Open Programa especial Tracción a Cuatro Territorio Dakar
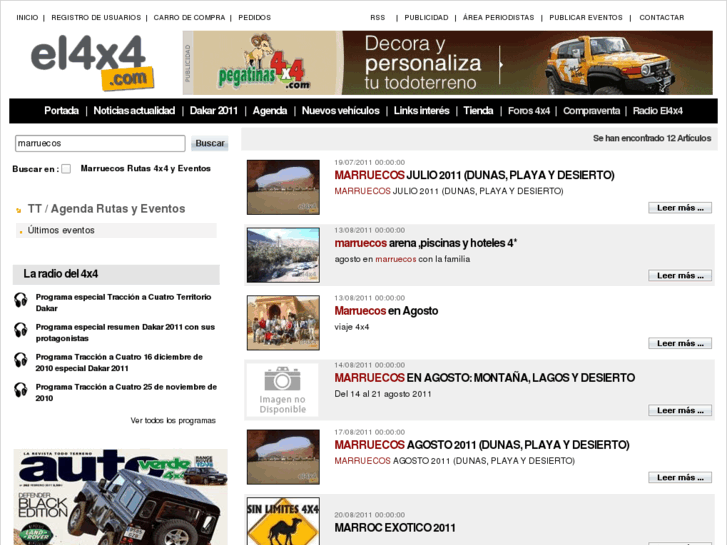This screenshot has width=727, height=545. point(123,302)
